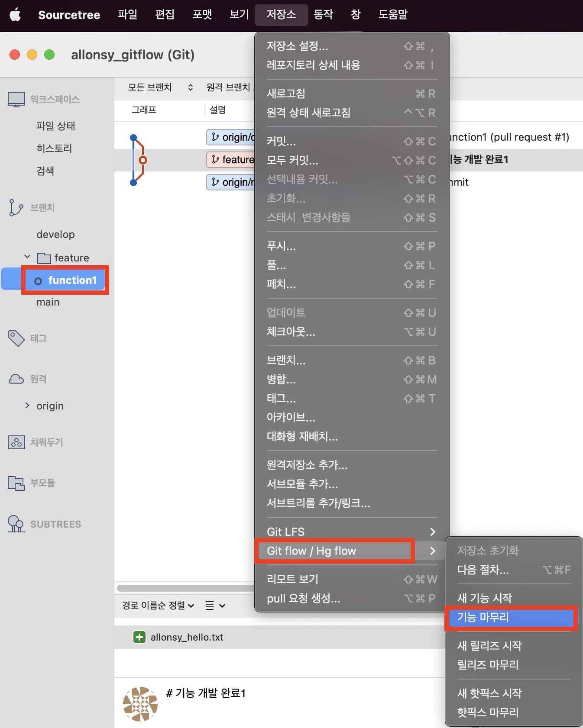Viewport: 583px width, 728px height.
Task: Select the develop branch
Action: [55, 235]
